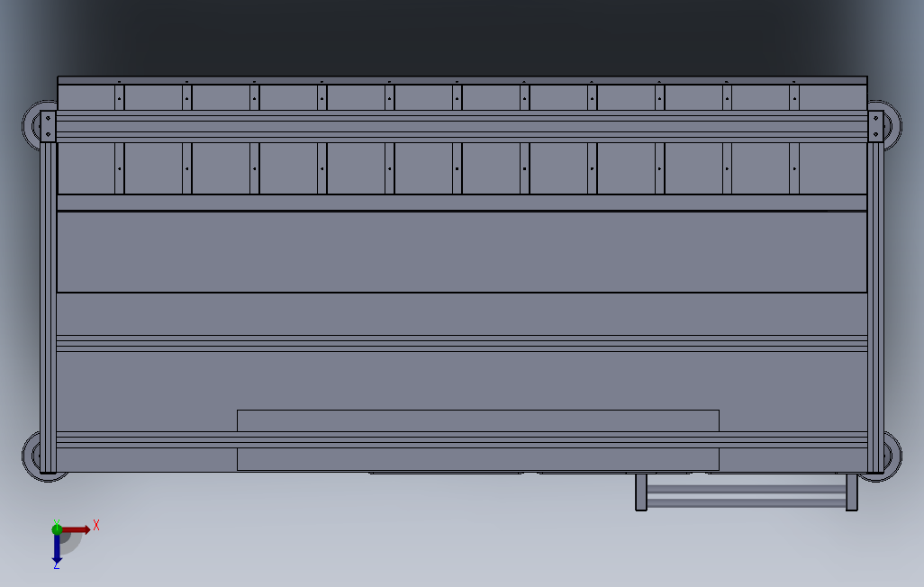
Task: Click the green Y axis dot of the triad
Action: coord(57,529)
